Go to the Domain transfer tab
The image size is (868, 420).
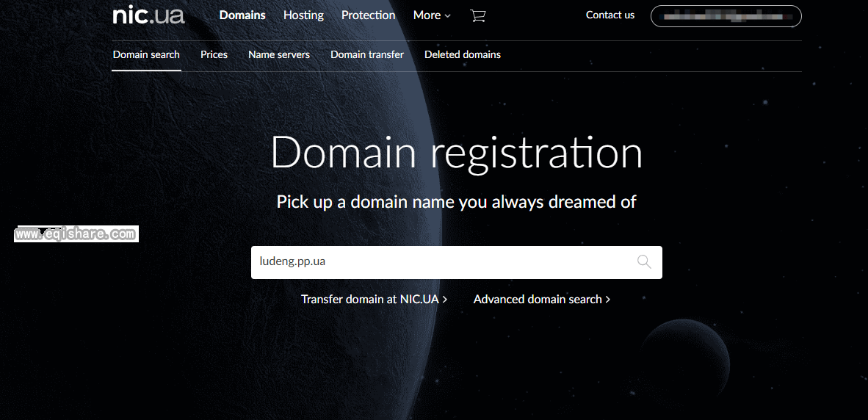[x=367, y=55]
